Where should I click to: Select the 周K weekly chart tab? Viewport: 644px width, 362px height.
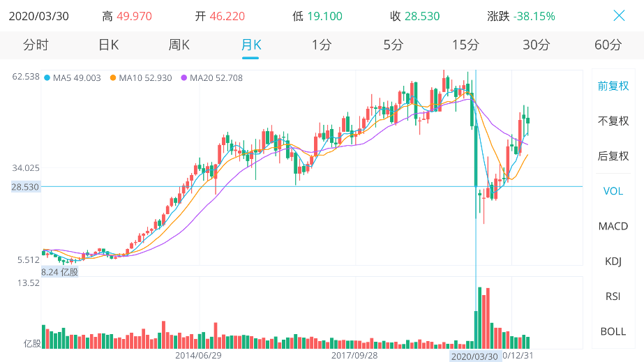click(179, 45)
